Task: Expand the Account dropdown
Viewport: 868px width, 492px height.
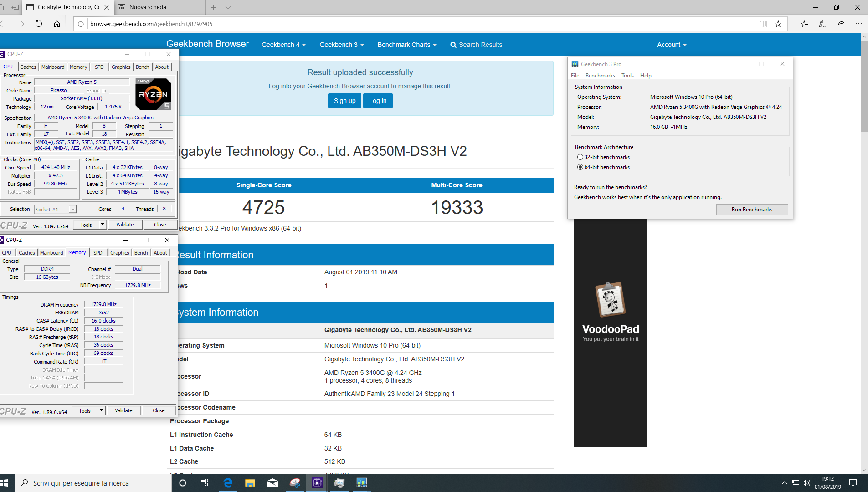Action: 672,45
